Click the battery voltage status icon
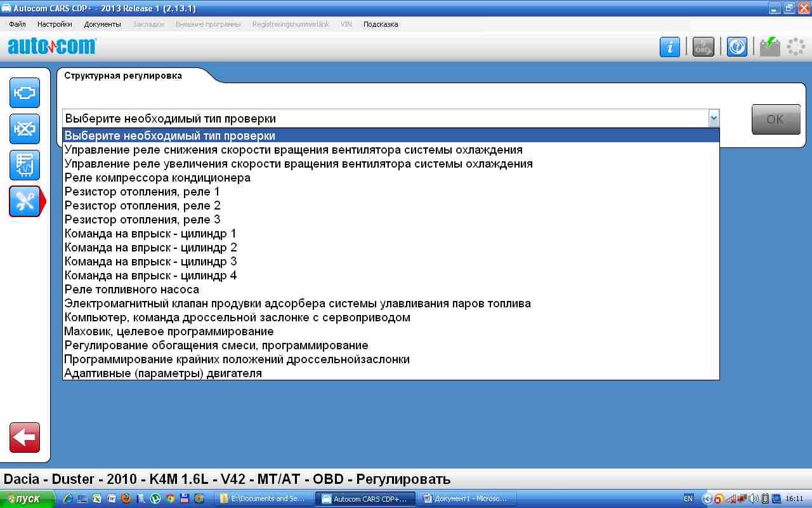 pos(769,47)
